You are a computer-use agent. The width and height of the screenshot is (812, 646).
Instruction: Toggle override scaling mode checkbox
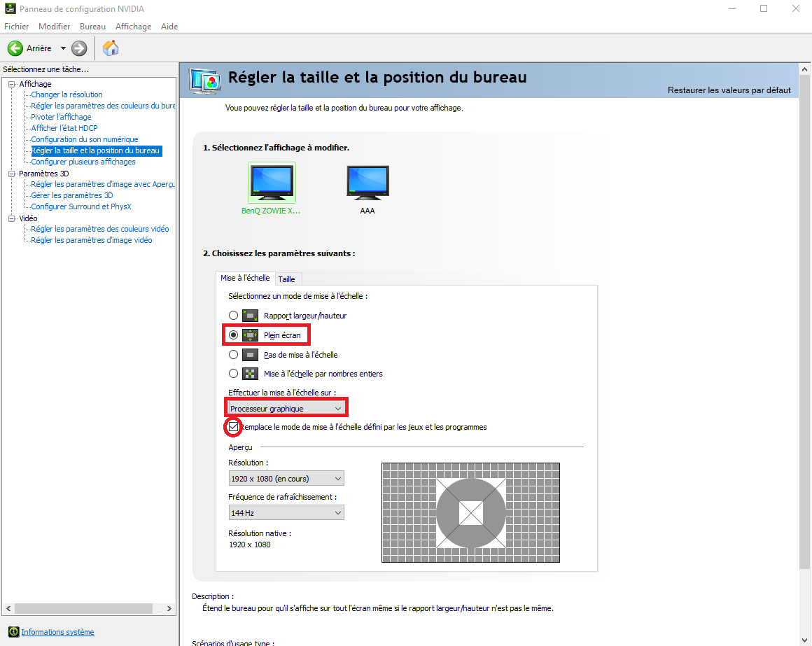234,427
